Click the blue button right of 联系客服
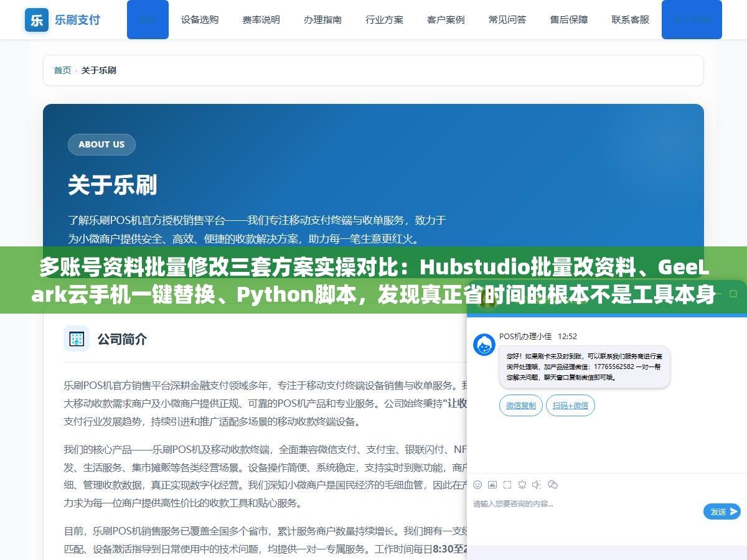The width and height of the screenshot is (747, 560). (x=692, y=19)
